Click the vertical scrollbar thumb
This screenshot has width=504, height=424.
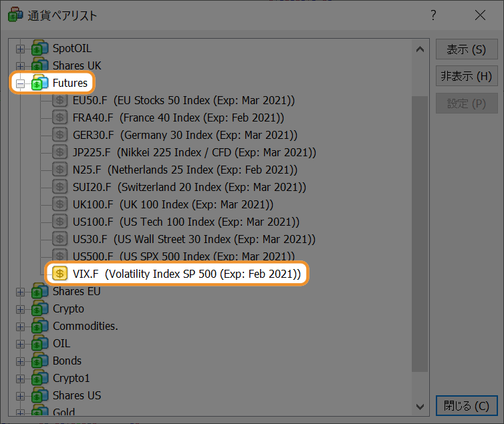pyautogui.click(x=420, y=234)
